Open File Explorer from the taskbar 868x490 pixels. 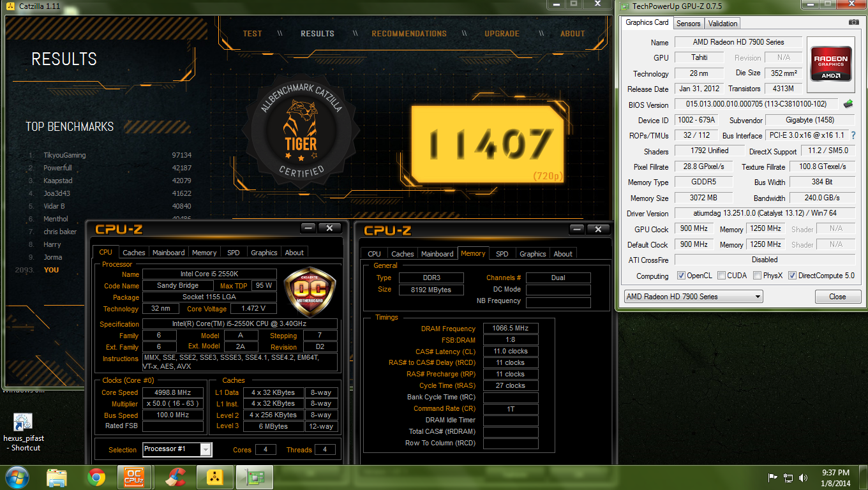click(x=57, y=477)
